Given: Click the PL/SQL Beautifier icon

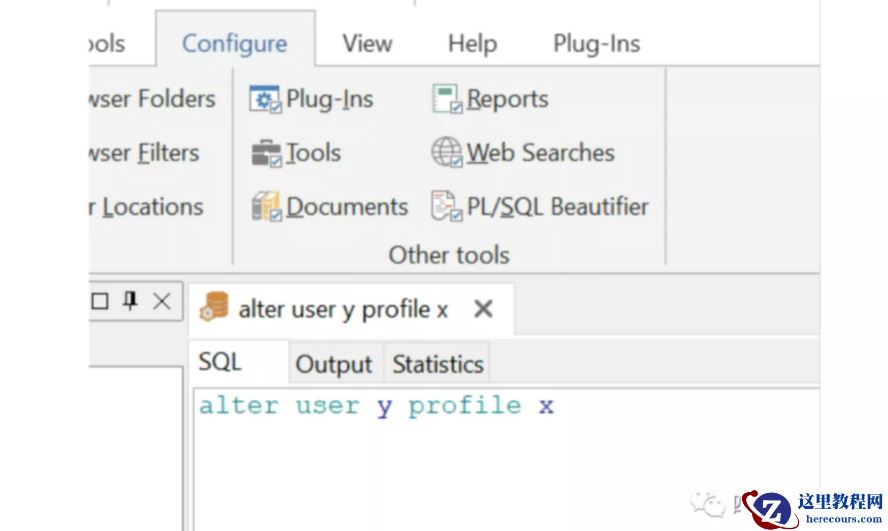Looking at the screenshot, I should [x=447, y=206].
